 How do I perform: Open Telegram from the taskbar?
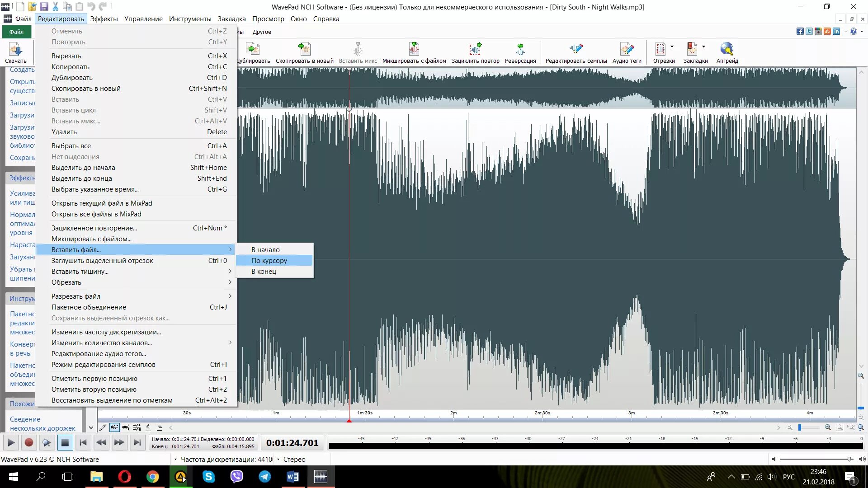pos(265,477)
